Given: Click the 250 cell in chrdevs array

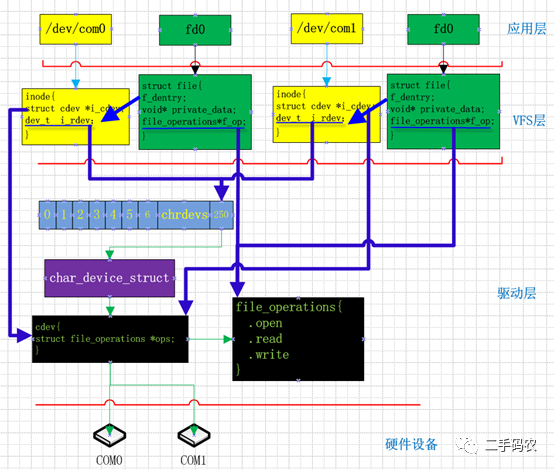Looking at the screenshot, I should click(222, 215).
